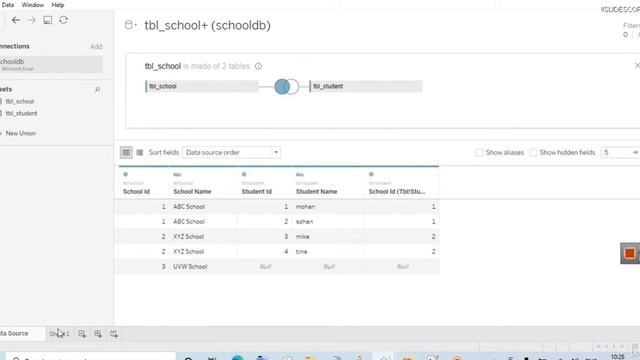The image size is (640, 360).
Task: Open the join Venn diagram icon
Action: click(286, 87)
